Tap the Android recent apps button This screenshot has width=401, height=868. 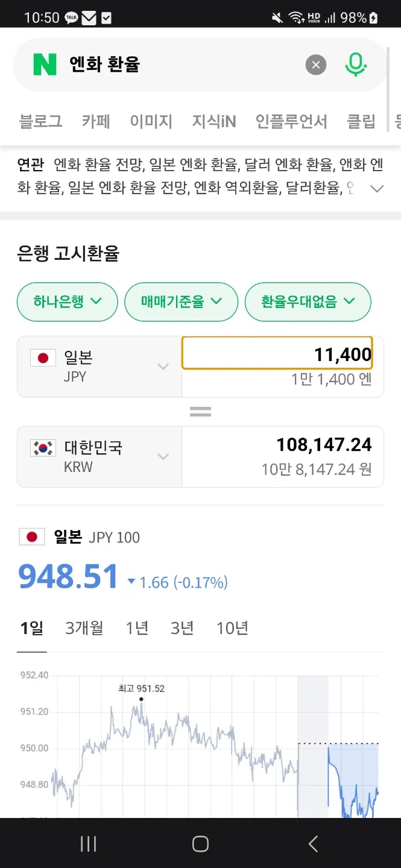point(88,844)
